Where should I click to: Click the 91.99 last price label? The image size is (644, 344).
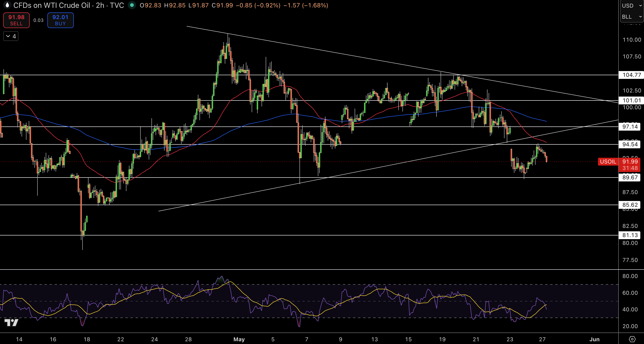pyautogui.click(x=630, y=162)
